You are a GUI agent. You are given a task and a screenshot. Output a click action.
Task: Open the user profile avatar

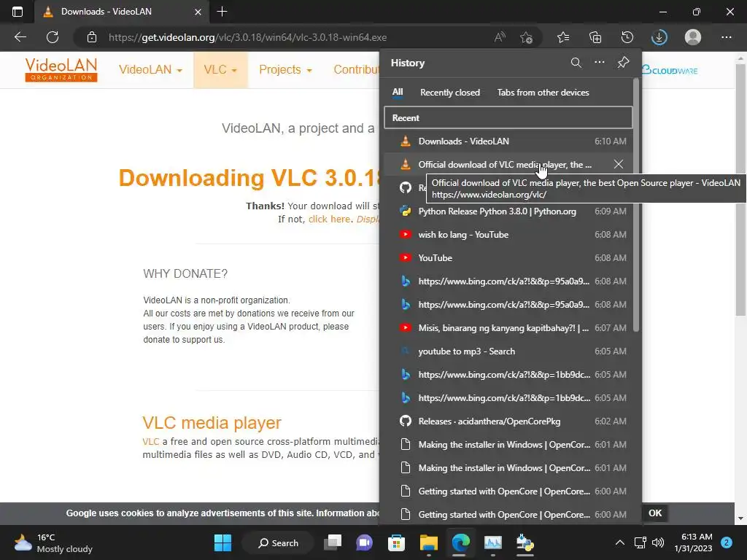pos(693,37)
